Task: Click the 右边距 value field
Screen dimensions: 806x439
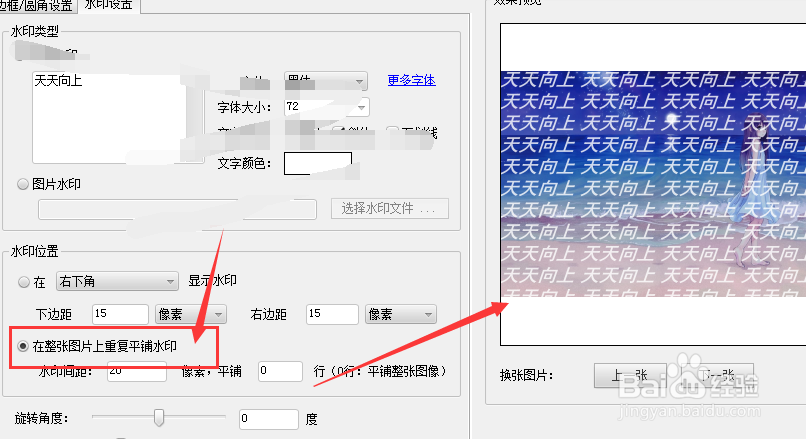Action: pyautogui.click(x=332, y=314)
